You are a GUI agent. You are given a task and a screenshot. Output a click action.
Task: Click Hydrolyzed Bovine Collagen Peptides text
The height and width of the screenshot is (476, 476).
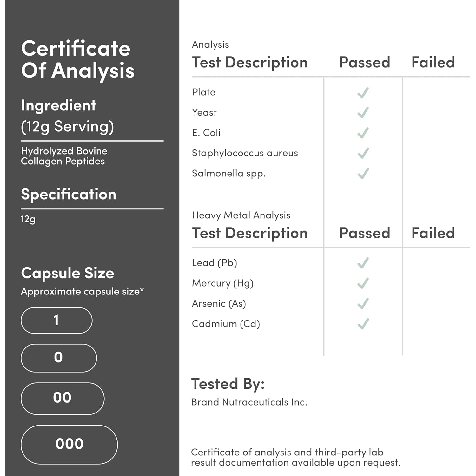[x=64, y=156]
